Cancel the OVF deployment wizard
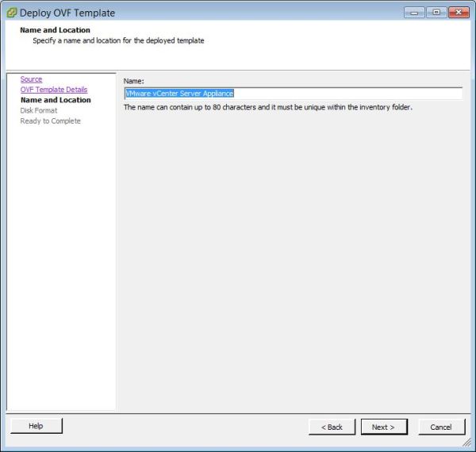 pos(441,427)
